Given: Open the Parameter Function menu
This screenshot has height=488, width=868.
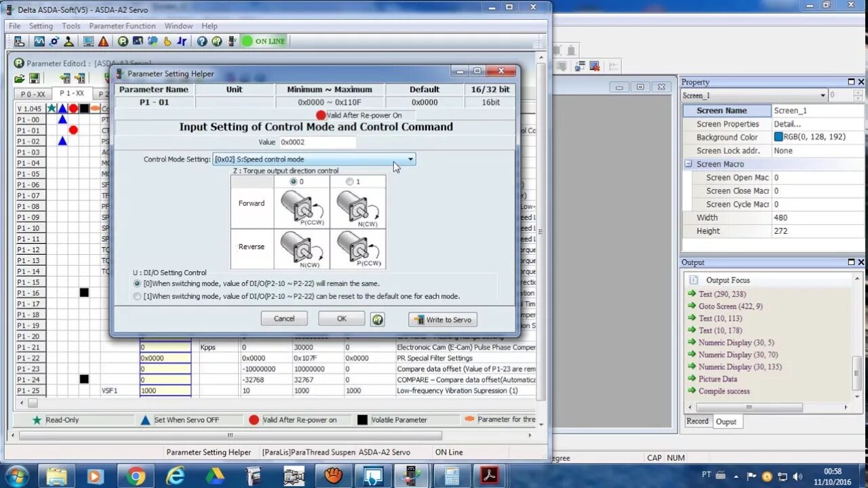Looking at the screenshot, I should [122, 26].
